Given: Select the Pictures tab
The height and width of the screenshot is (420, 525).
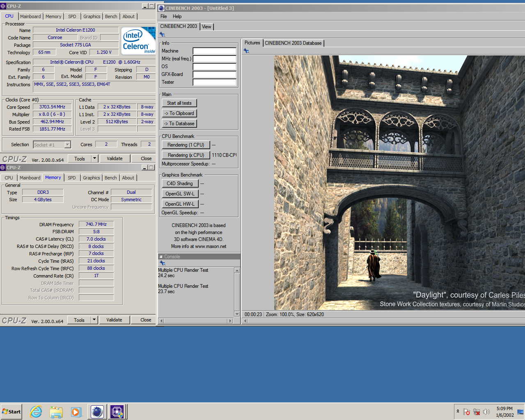Looking at the screenshot, I should point(252,43).
